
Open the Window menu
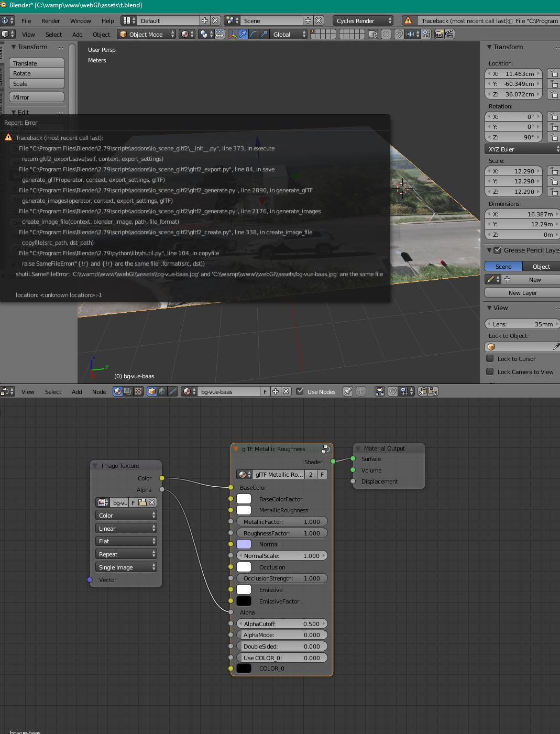pos(81,20)
